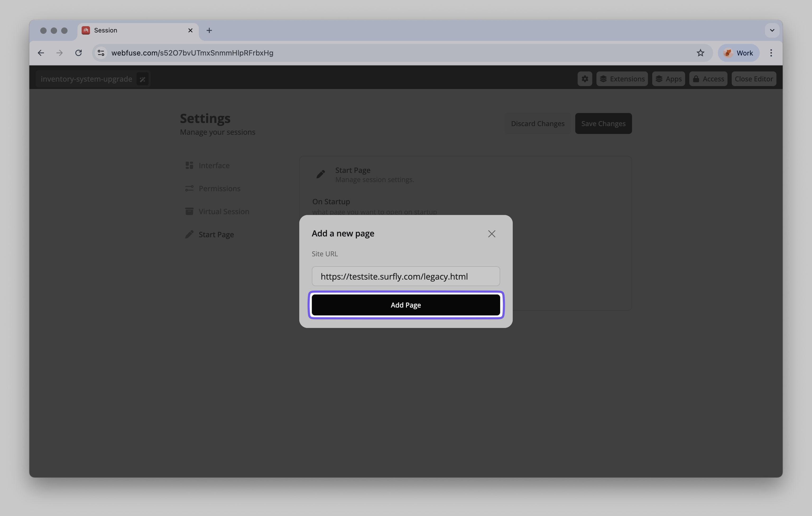Viewport: 812px width, 516px height.
Task: Open a new browser tab
Action: (209, 30)
